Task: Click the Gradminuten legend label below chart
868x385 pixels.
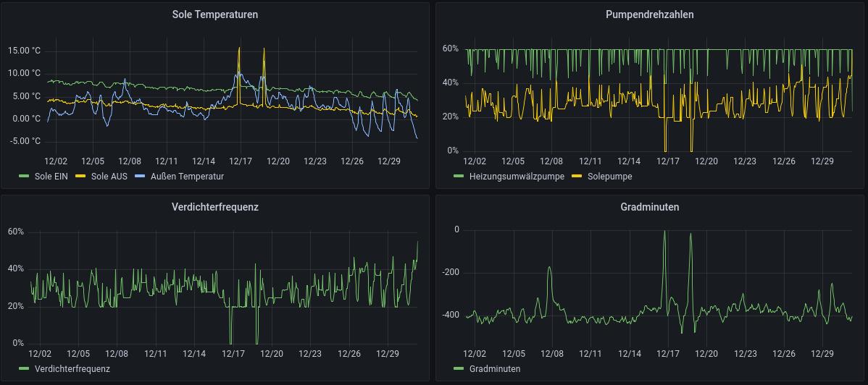Action: tap(494, 368)
